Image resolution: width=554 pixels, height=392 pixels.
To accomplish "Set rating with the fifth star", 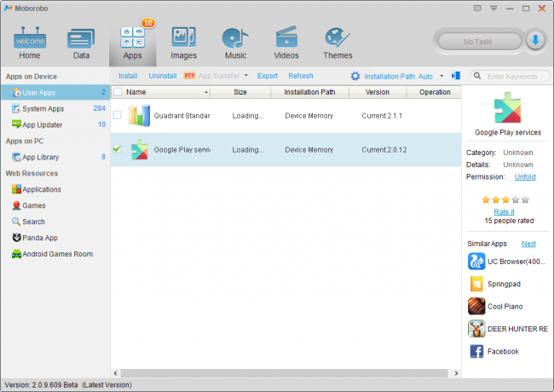I will click(525, 200).
